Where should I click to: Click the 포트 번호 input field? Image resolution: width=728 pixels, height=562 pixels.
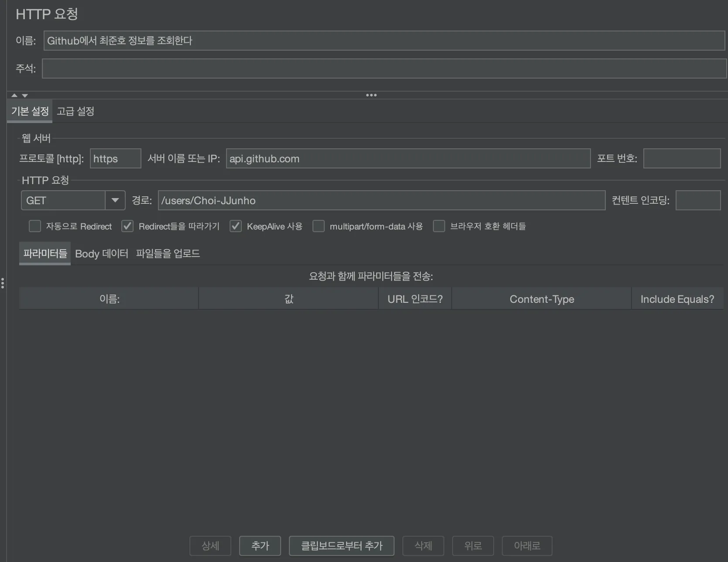pyautogui.click(x=682, y=158)
